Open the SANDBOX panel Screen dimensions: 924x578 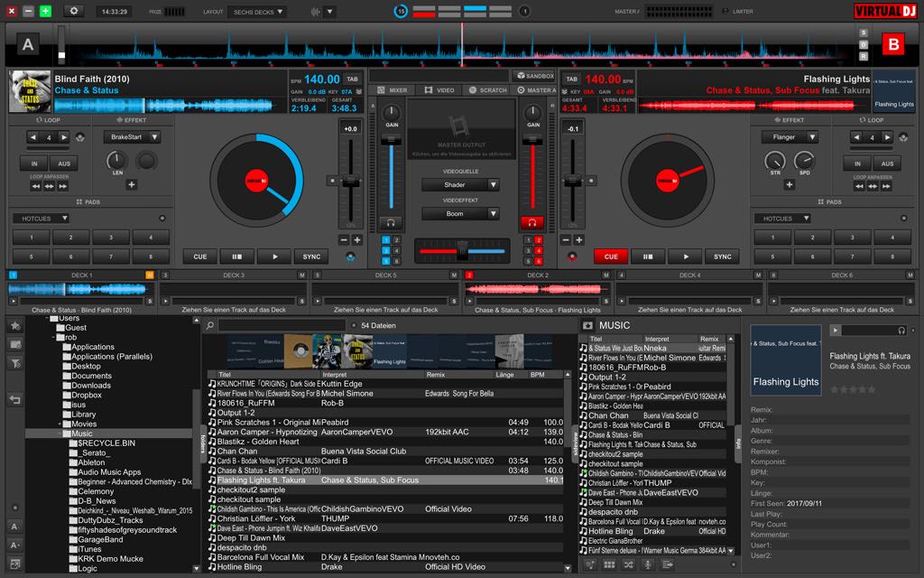535,76
